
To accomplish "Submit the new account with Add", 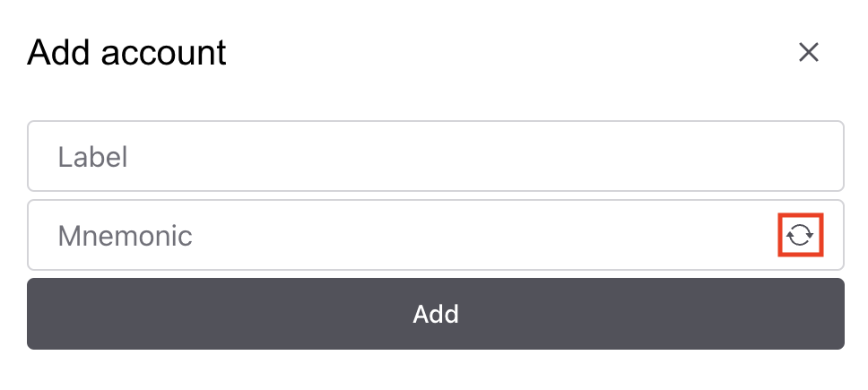I will 435,314.
